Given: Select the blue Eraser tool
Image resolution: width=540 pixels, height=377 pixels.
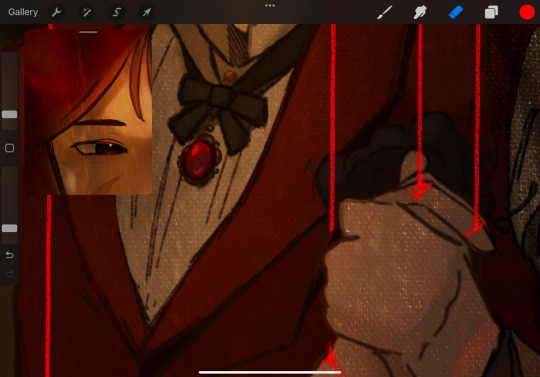Looking at the screenshot, I should [x=456, y=13].
